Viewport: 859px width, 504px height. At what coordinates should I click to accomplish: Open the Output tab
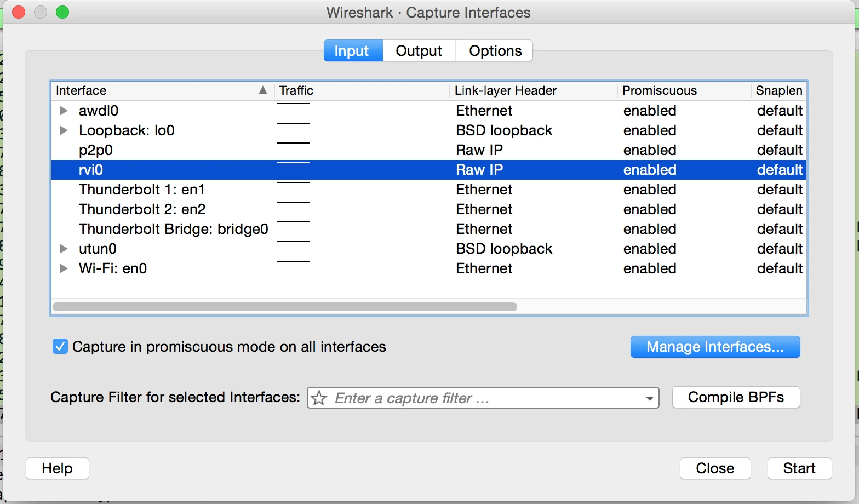point(419,51)
